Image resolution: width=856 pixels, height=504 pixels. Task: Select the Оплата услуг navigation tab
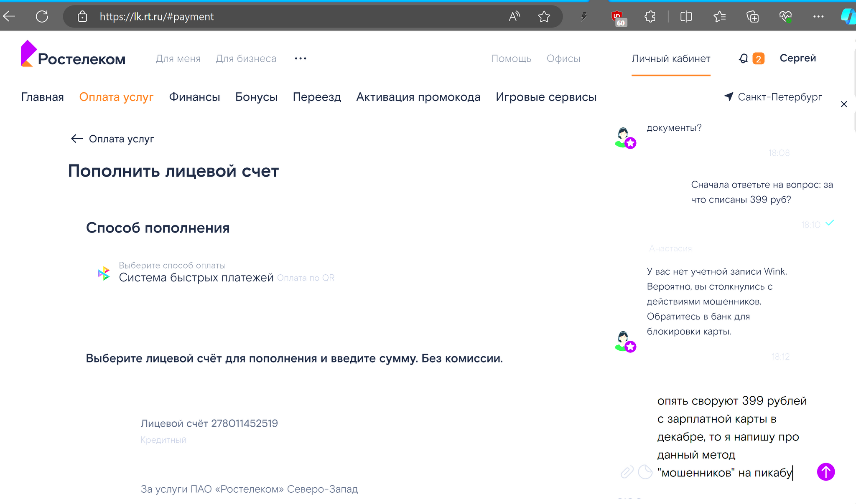coord(116,97)
